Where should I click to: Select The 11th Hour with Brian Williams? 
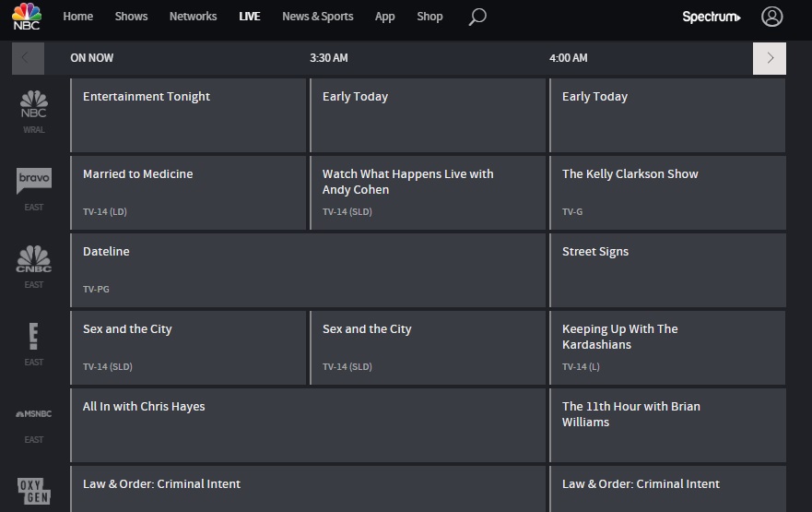point(667,425)
